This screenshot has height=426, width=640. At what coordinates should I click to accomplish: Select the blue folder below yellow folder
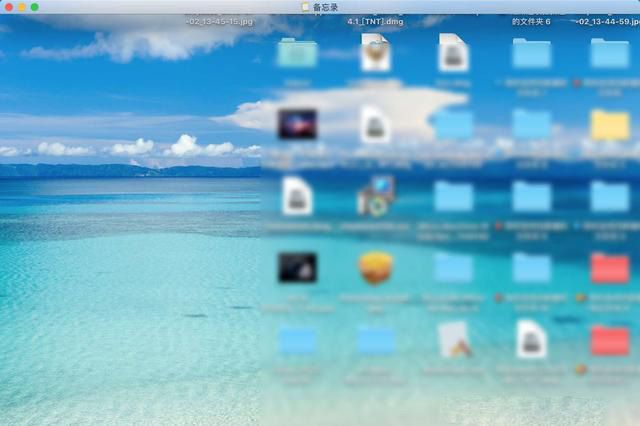click(610, 197)
